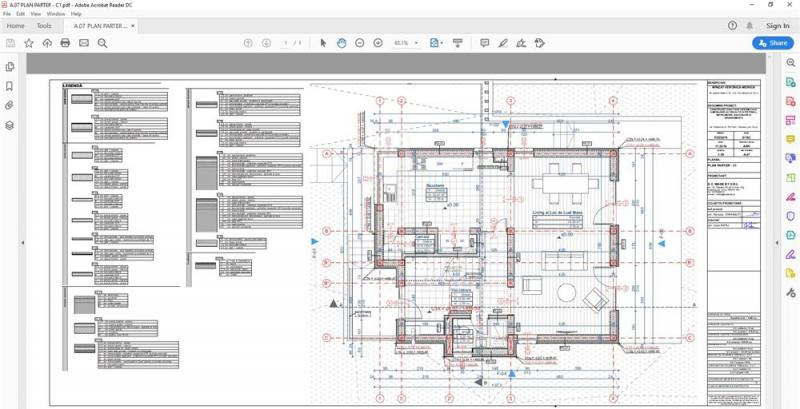Switch to the Tools tab

coord(44,26)
